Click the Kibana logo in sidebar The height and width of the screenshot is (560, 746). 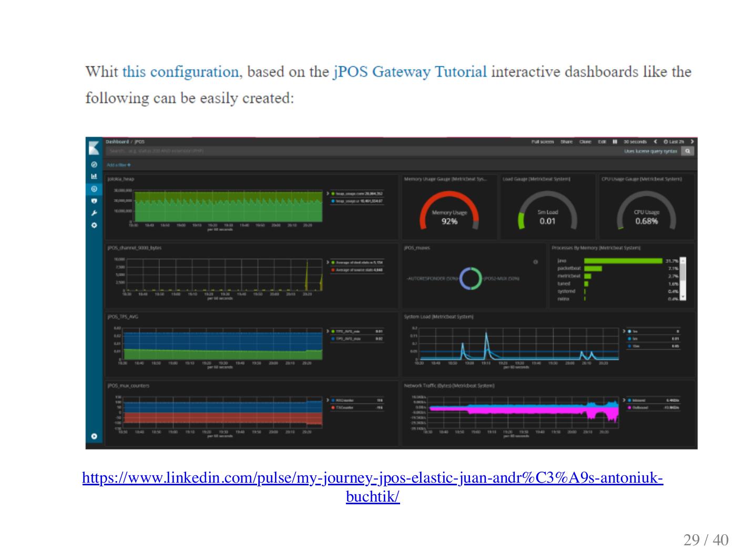point(94,147)
